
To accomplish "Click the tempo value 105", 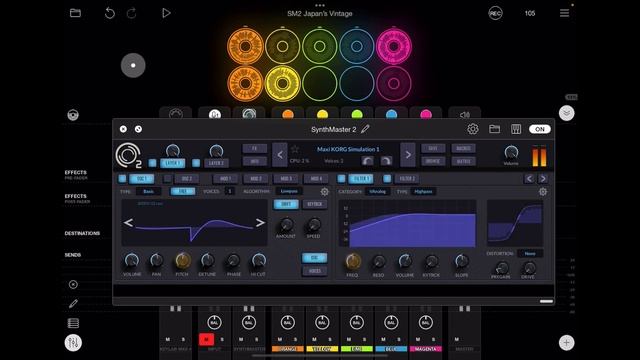I will [x=530, y=13].
